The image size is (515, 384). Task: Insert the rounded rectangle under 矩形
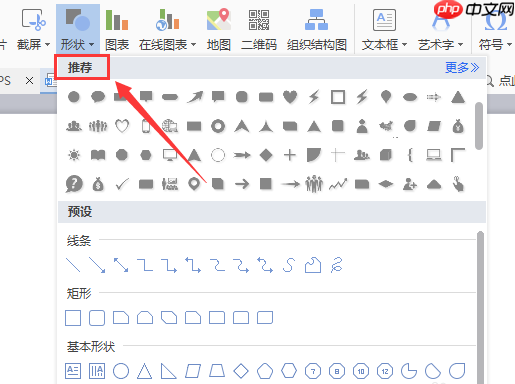tap(97, 318)
